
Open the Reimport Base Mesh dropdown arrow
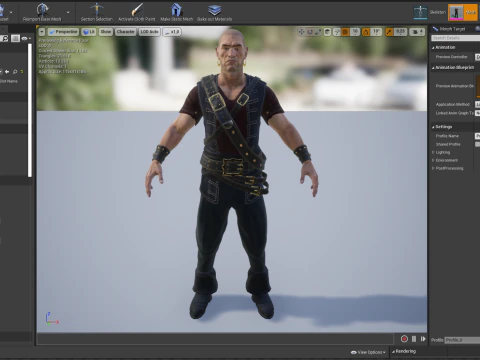pos(68,12)
